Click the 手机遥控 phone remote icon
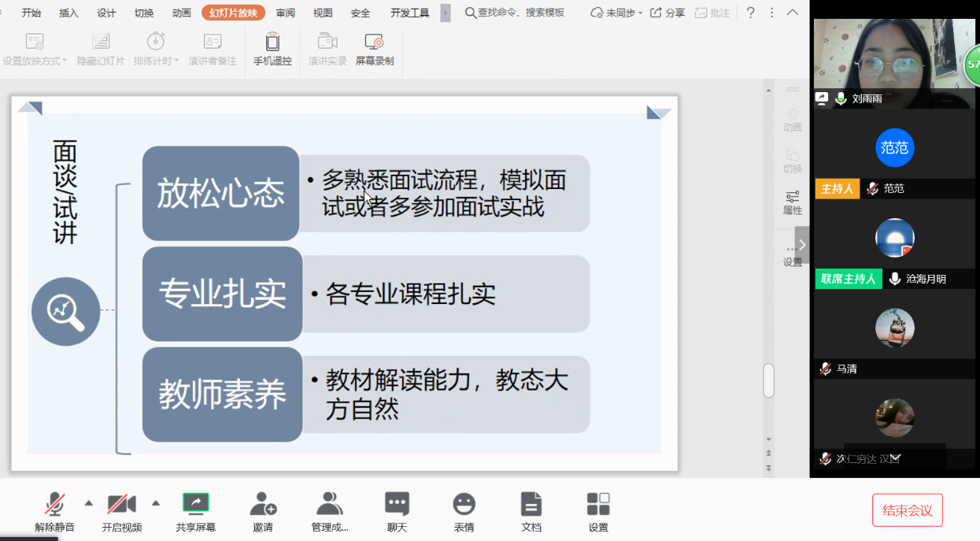980x541 pixels. pos(272,43)
